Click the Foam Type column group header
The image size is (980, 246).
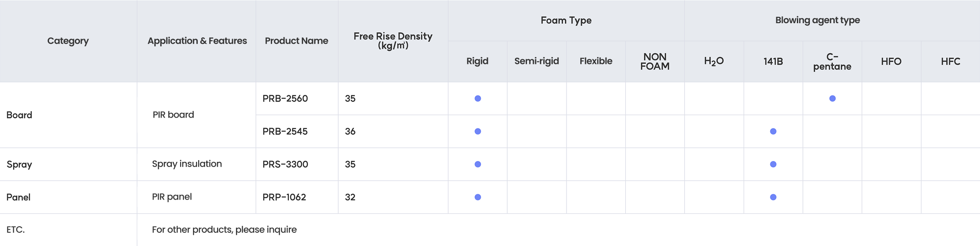(x=566, y=20)
